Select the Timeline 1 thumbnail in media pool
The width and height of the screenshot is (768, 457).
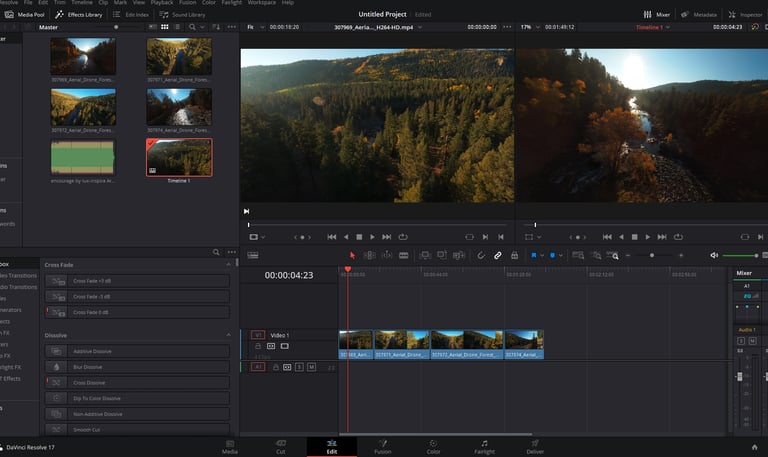(179, 157)
